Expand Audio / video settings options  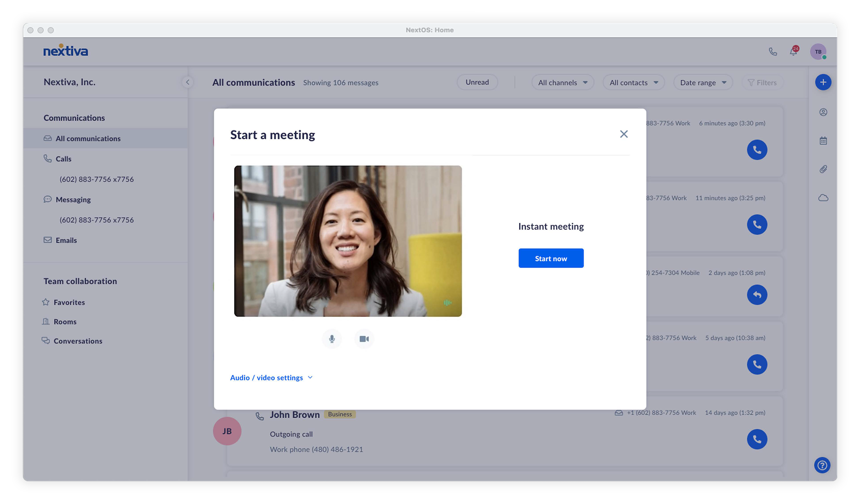271,377
